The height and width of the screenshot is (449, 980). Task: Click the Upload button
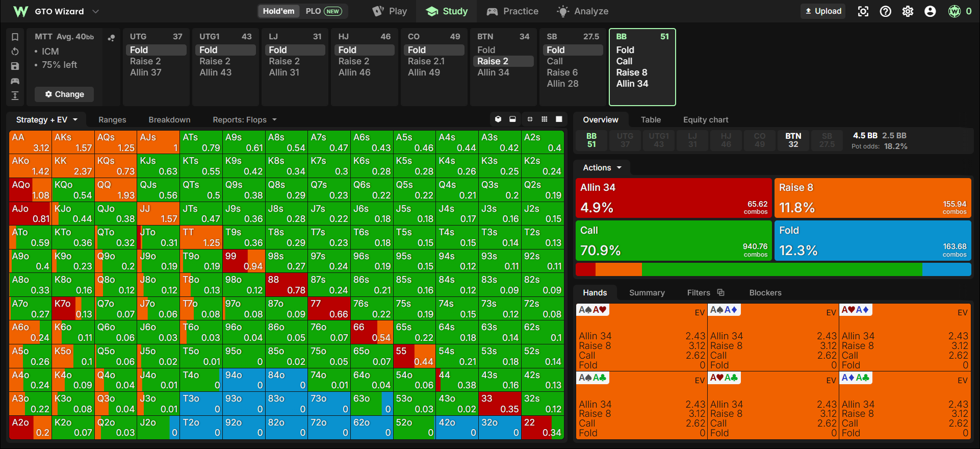point(823,11)
